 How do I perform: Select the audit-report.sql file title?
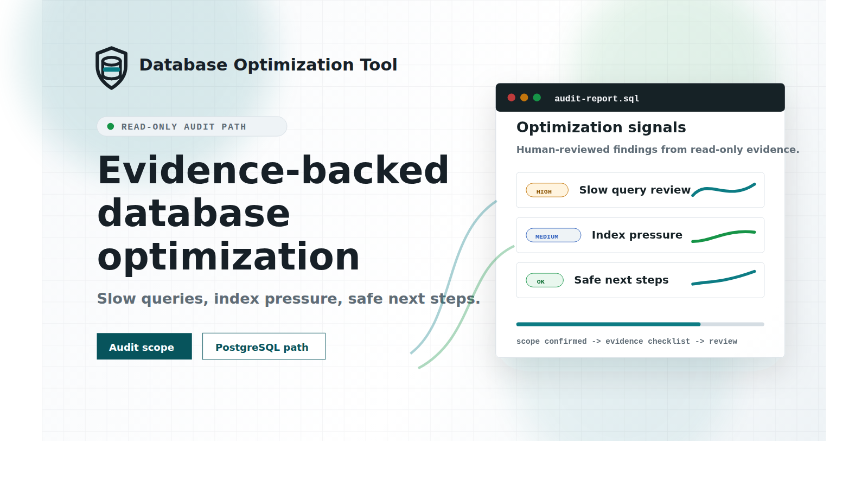pyautogui.click(x=597, y=99)
